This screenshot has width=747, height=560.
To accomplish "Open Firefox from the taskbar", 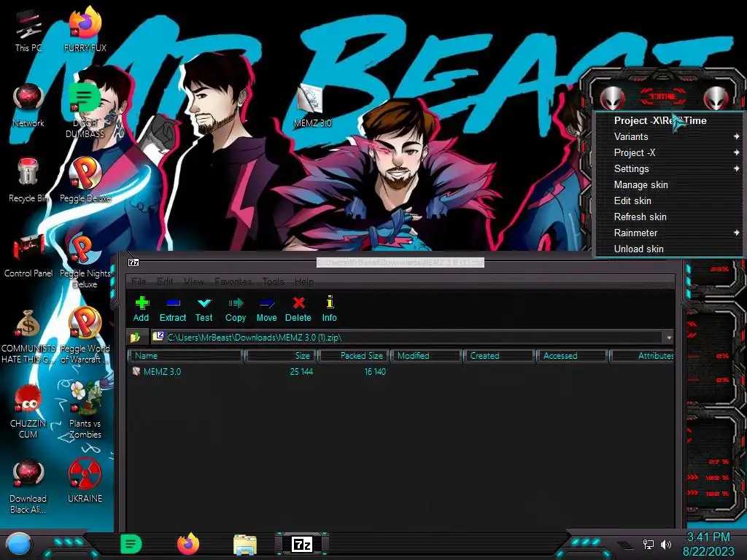I will tap(188, 544).
